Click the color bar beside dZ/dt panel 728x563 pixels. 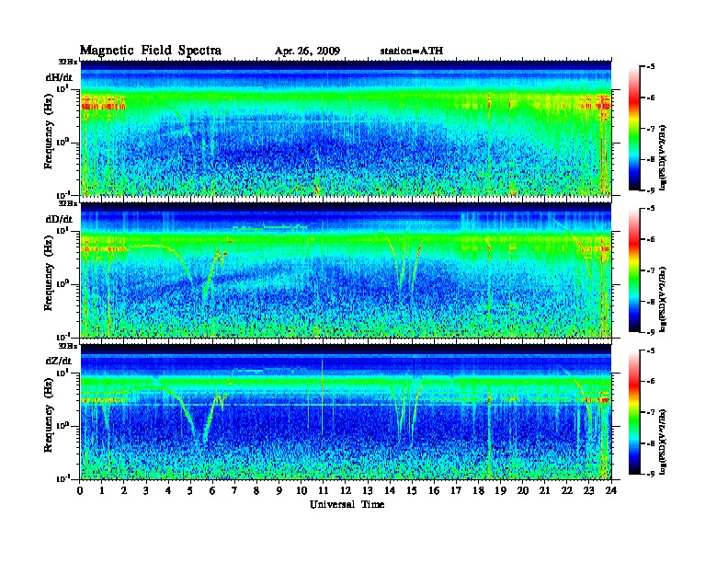coord(634,412)
